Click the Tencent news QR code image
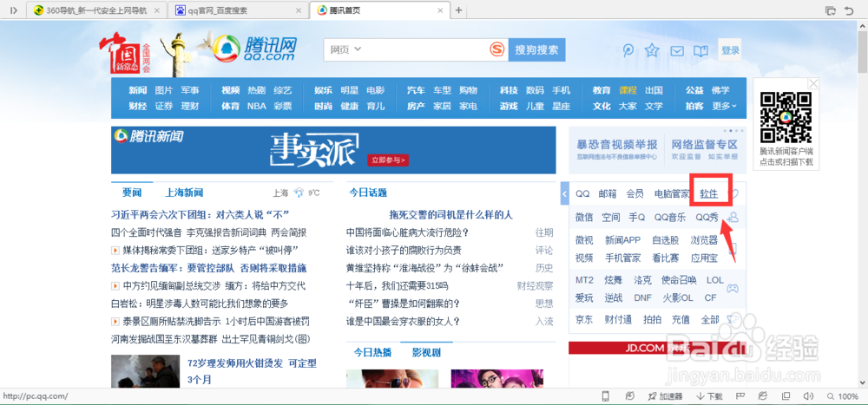This screenshot has width=868, height=405. [x=786, y=117]
